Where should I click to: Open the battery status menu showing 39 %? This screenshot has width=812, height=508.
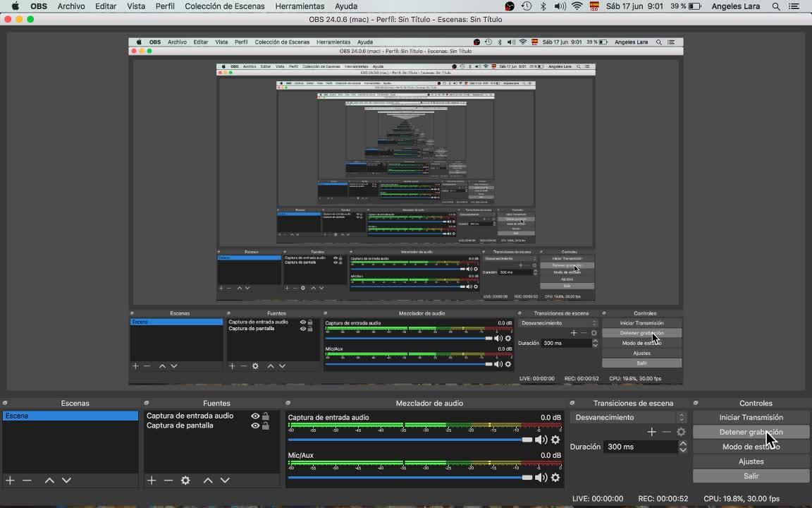pos(686,6)
